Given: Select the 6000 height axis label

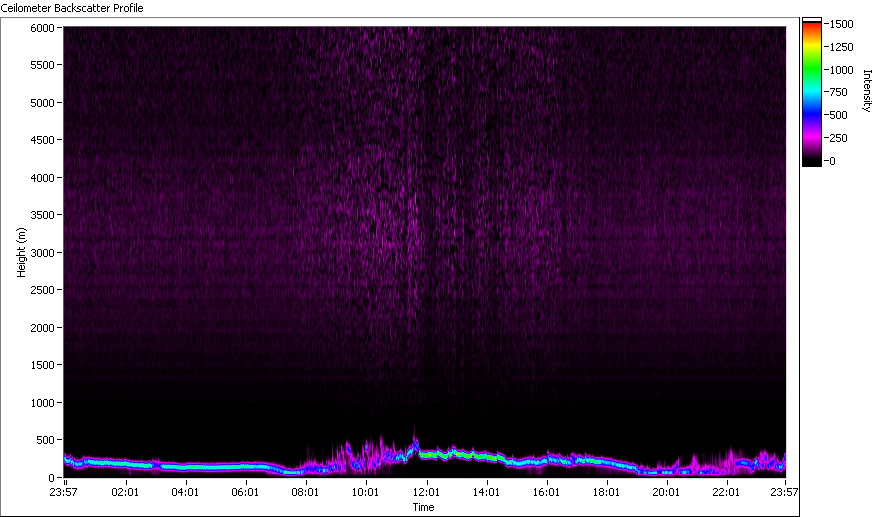Looking at the screenshot, I should pos(42,28).
